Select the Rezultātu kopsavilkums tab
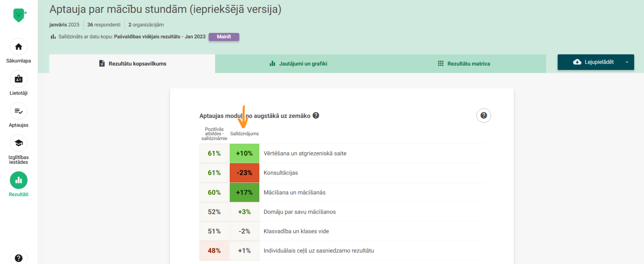Screen dimensions: 644x264 [132, 64]
